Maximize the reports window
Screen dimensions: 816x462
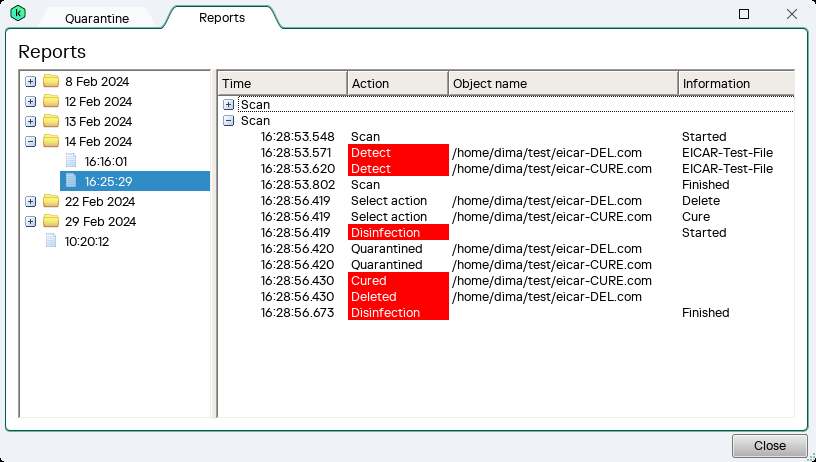[744, 14]
